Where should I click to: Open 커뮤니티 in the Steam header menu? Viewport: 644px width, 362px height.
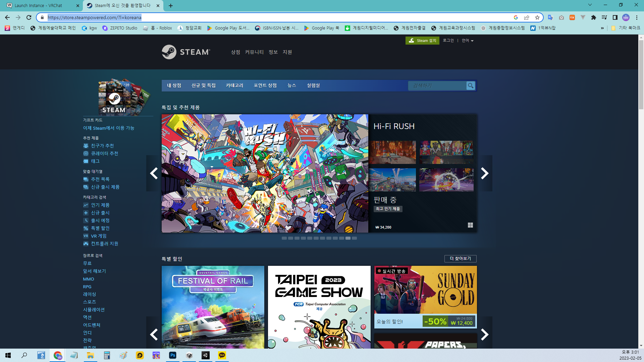254,52
